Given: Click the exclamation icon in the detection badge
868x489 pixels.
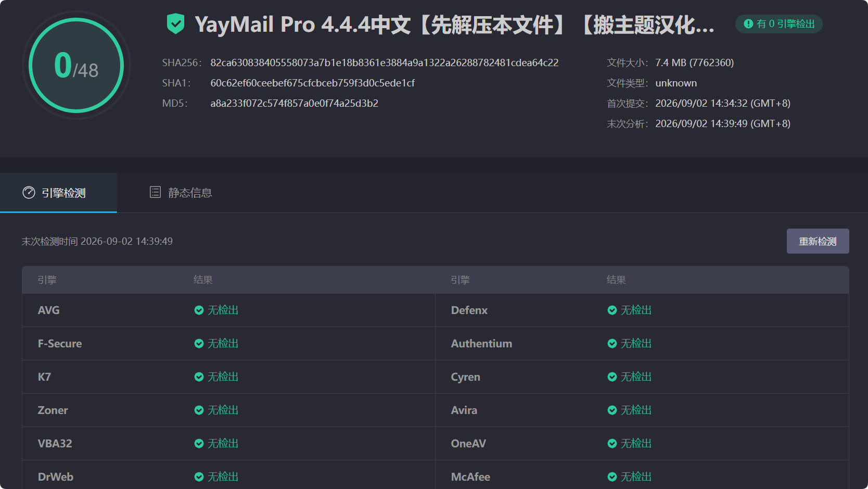Looking at the screenshot, I should [748, 24].
